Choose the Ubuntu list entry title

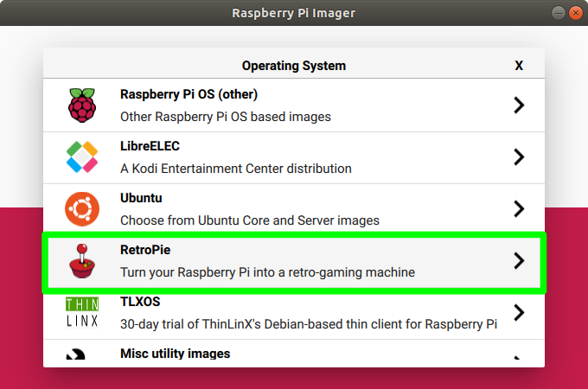pos(141,198)
